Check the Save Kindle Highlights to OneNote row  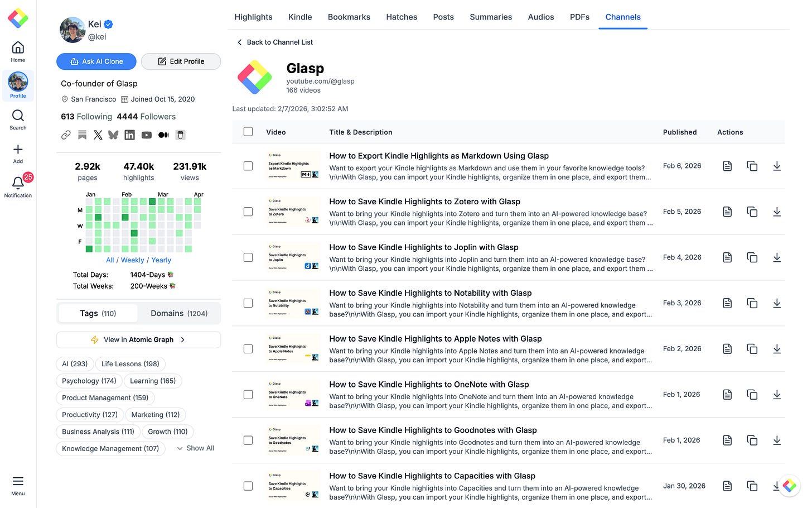tap(248, 395)
